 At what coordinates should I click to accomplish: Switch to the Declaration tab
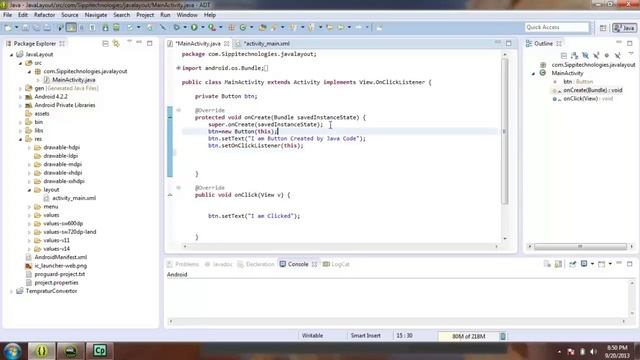(x=256, y=264)
